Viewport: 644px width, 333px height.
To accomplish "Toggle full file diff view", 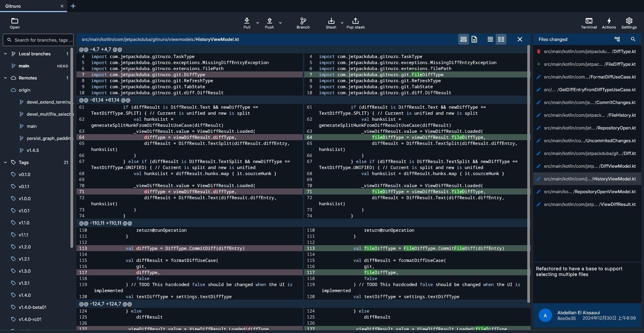I will [x=474, y=39].
